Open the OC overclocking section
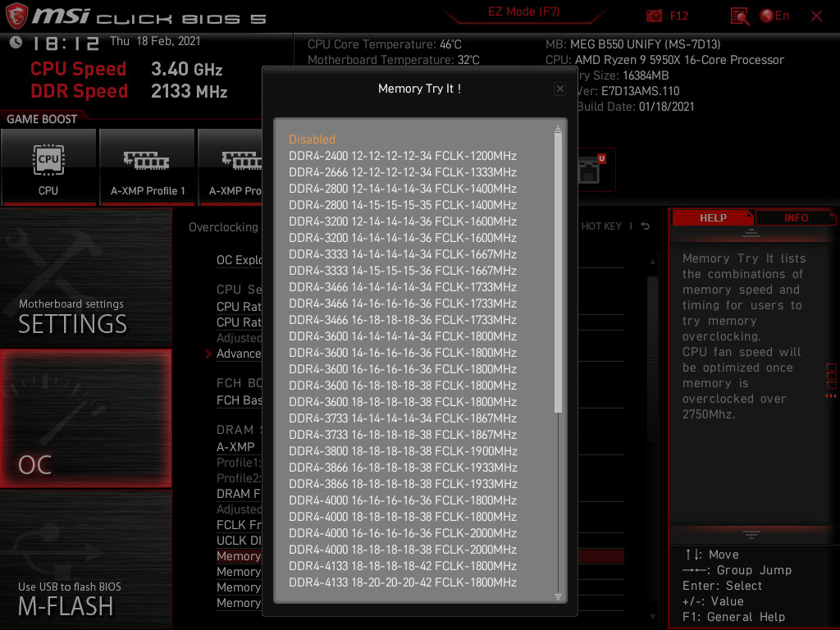 pos(85,419)
